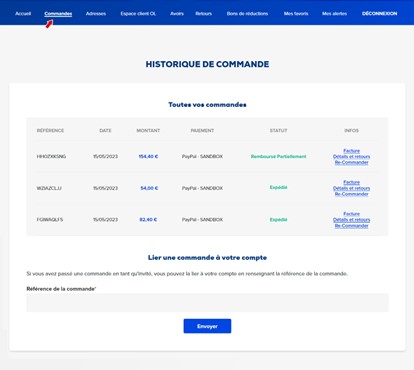Click Re-Commander for the 54,00 € order
The height and width of the screenshot is (370, 414).
pos(351,194)
